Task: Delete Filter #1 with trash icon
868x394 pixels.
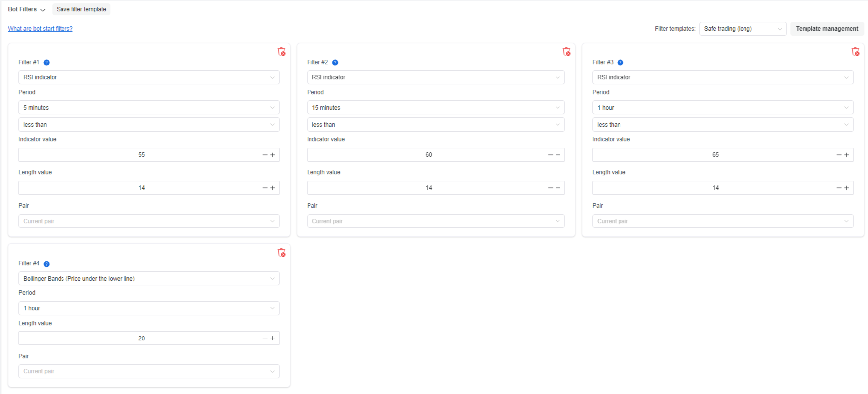Action: 281,52
